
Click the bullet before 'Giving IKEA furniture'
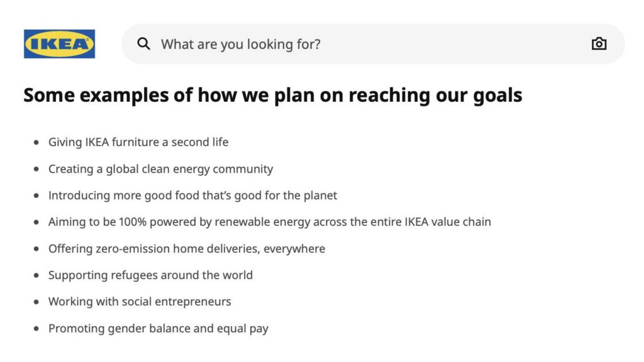[x=36, y=143]
